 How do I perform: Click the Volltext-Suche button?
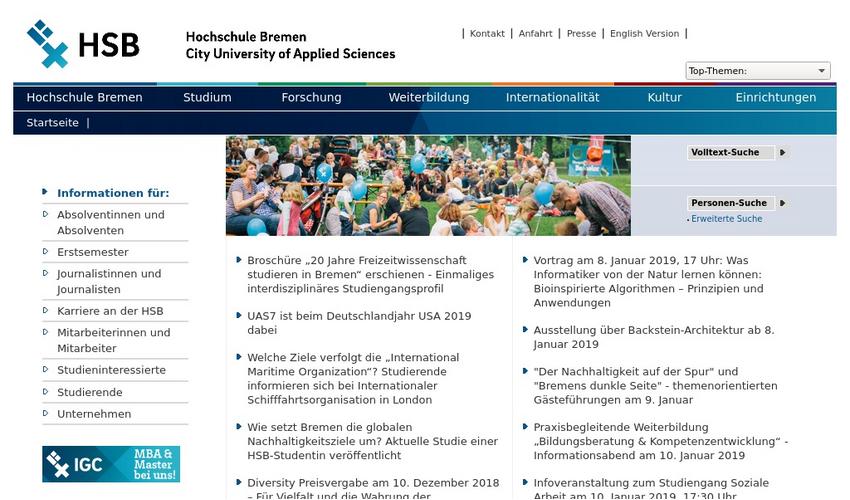pos(725,153)
